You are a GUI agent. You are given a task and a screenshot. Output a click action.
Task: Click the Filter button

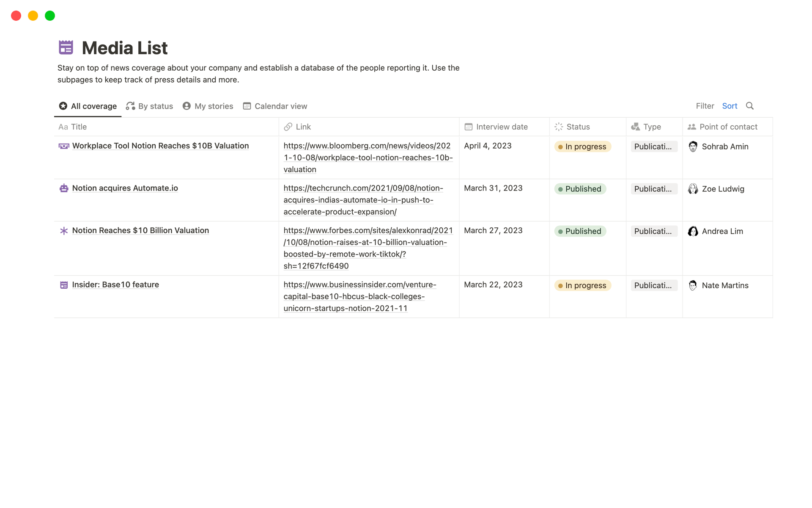click(x=705, y=106)
